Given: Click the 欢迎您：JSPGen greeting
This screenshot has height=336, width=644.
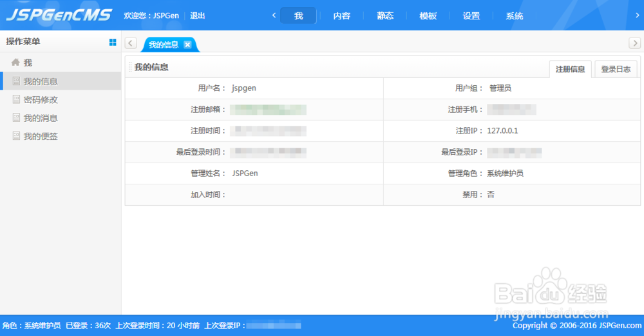Looking at the screenshot, I should [x=151, y=15].
